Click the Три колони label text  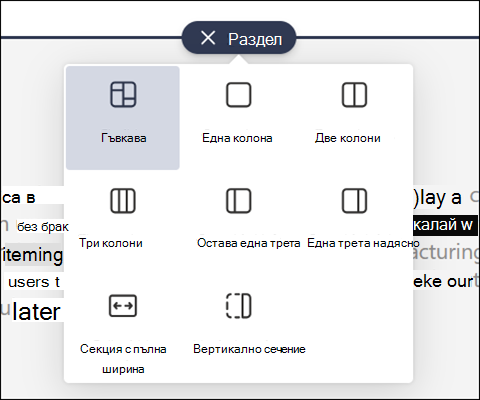[111, 243]
